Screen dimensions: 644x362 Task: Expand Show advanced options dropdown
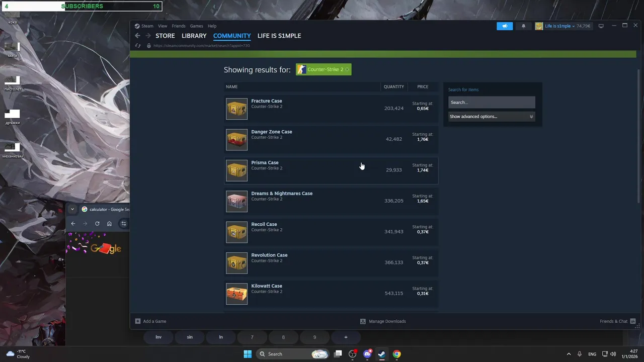[492, 117]
